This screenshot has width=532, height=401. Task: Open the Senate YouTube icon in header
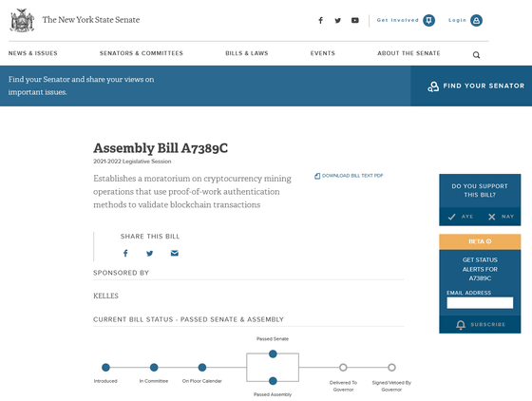355,20
